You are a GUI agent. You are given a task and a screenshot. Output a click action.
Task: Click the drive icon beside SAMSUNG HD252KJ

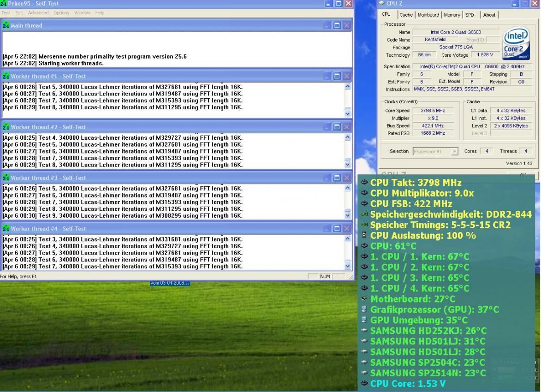click(x=364, y=330)
